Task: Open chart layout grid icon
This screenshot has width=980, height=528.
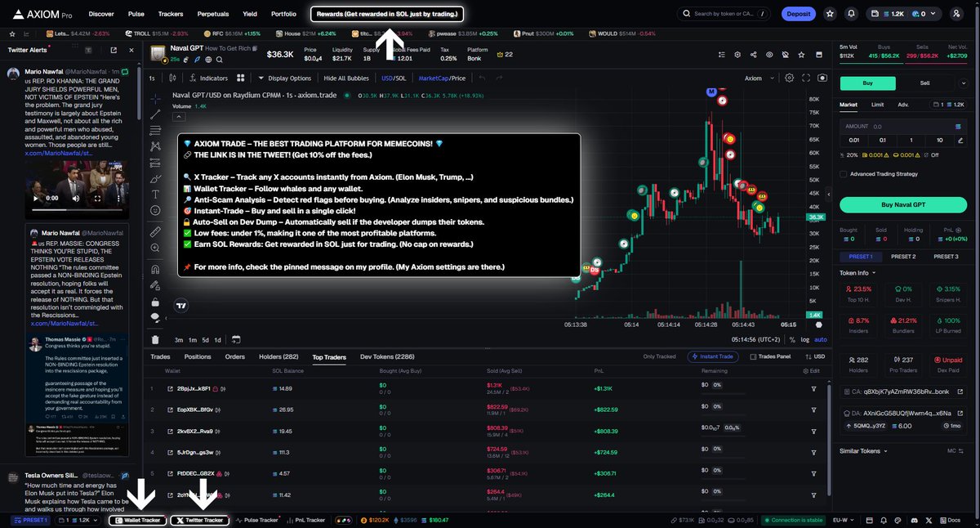Action: click(241, 78)
